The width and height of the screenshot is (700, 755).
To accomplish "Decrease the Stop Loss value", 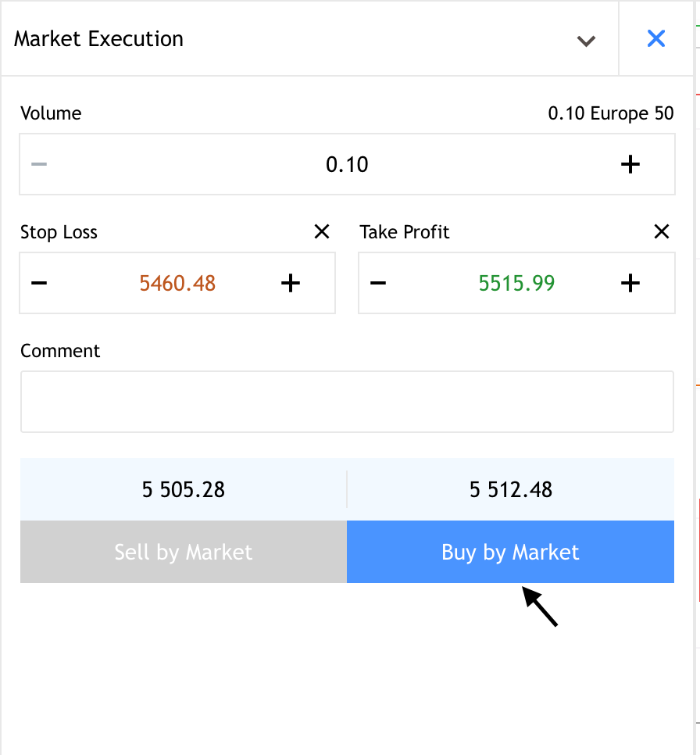I will point(39,283).
